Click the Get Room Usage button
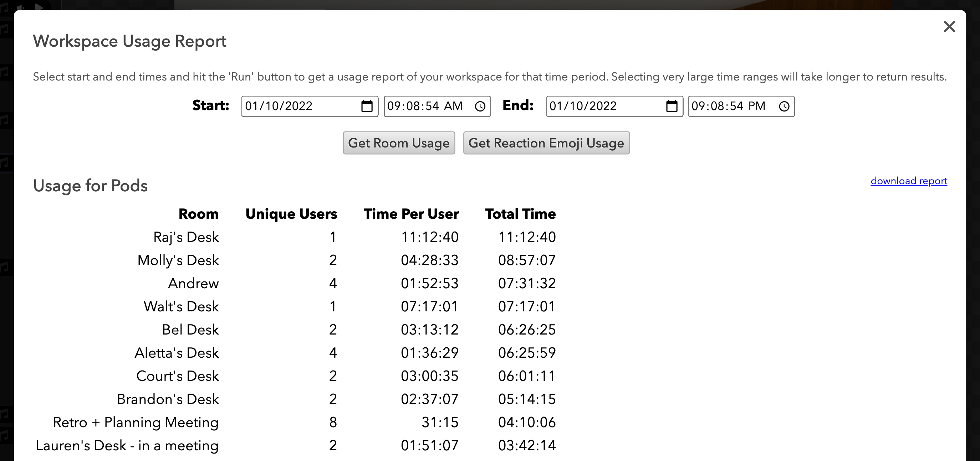Image resolution: width=980 pixels, height=461 pixels. (399, 143)
